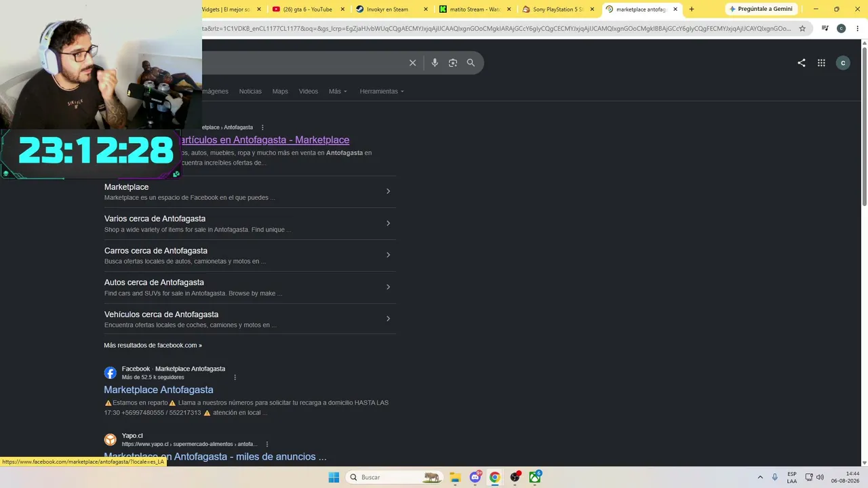Image resolution: width=868 pixels, height=488 pixels.
Task: Open the Google account avatar
Action: click(x=843, y=63)
